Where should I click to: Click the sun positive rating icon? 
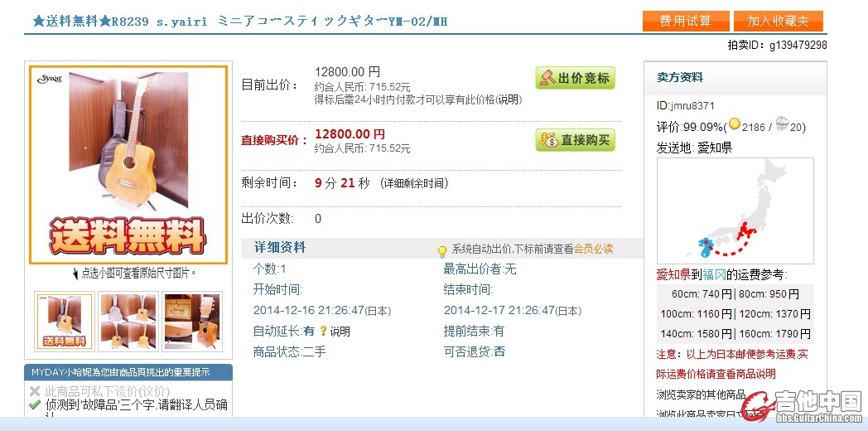point(734,124)
